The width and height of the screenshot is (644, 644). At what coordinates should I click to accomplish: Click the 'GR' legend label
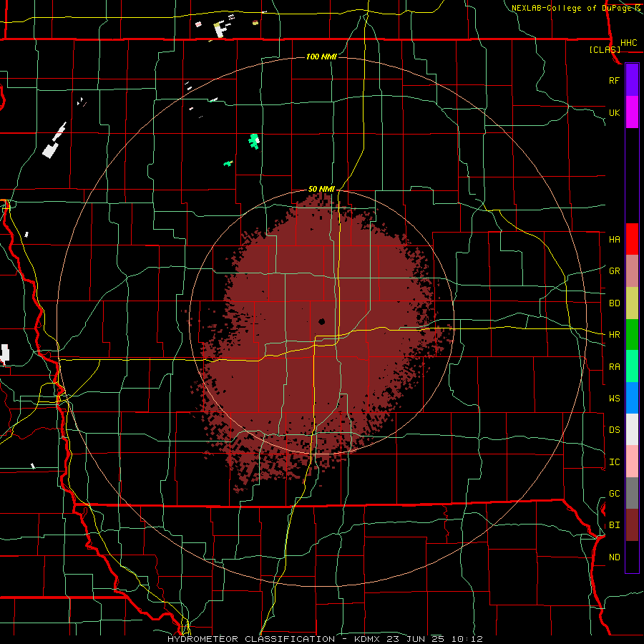pos(615,271)
